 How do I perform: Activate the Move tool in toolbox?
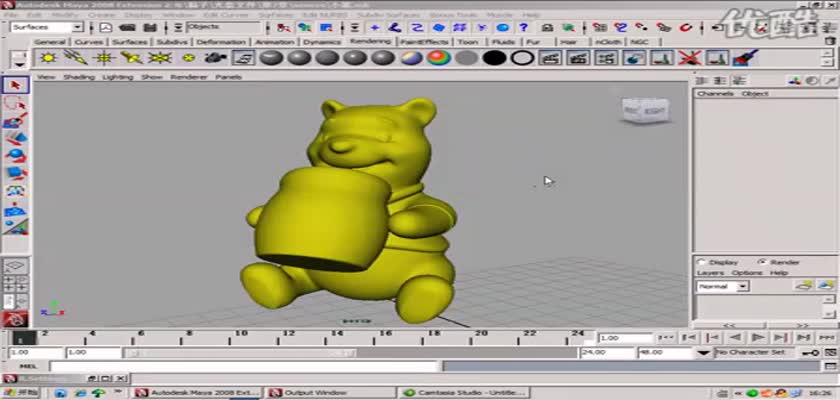(x=15, y=138)
